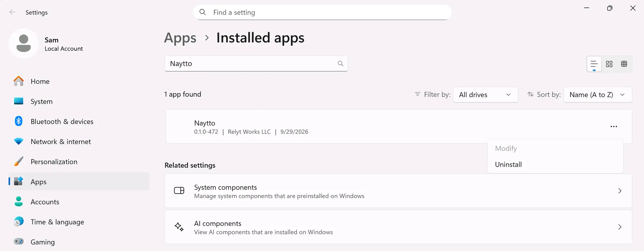644x251 pixels.
Task: Choose Uninstall from the context menu
Action: coord(555,165)
